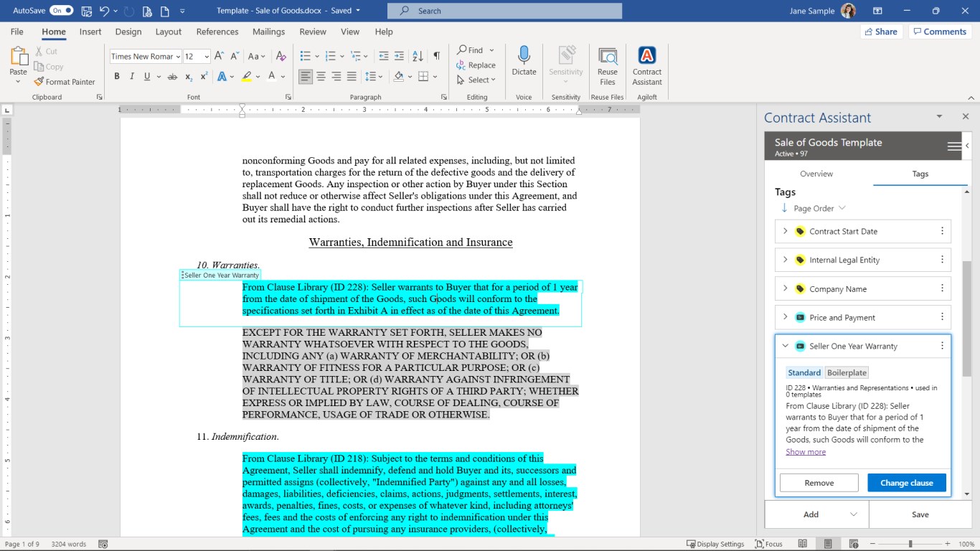Screen dimensions: 980x551
Task: Select the Tags tab in Contract Assistant
Action: (x=920, y=174)
